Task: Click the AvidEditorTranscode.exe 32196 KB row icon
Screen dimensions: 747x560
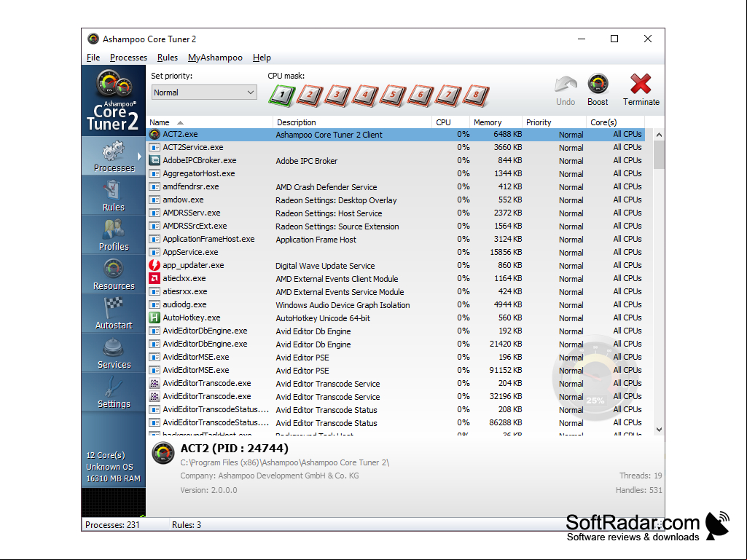Action: (x=155, y=396)
